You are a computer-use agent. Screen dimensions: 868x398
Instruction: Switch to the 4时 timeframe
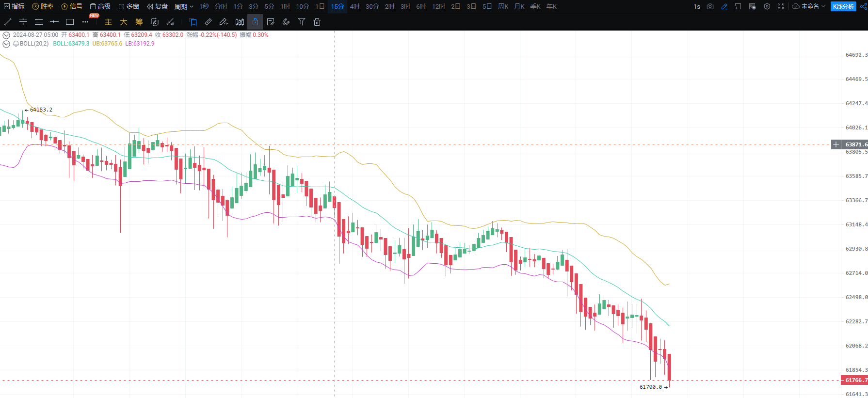[355, 6]
